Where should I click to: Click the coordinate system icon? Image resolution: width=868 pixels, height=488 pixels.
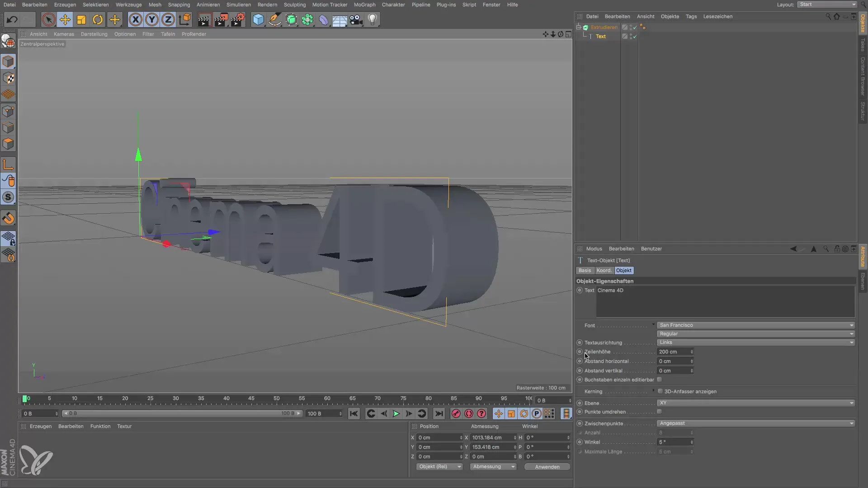184,20
